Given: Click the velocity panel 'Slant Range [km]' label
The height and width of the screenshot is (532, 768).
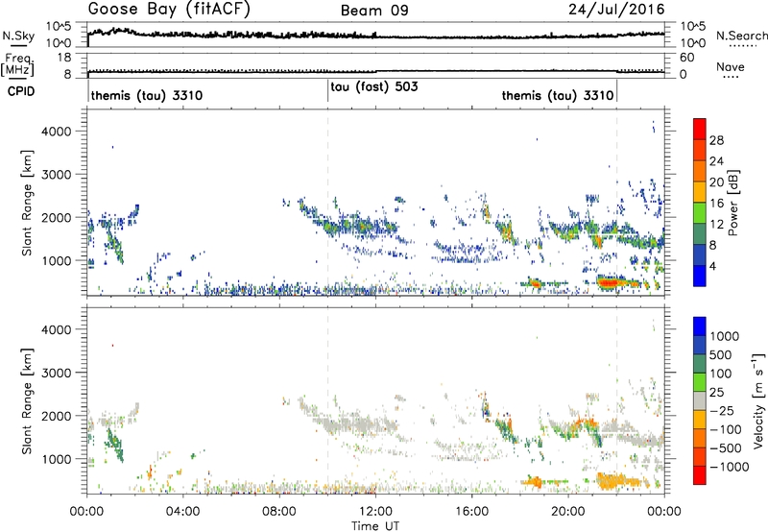Looking at the screenshot, I should (x=27, y=400).
